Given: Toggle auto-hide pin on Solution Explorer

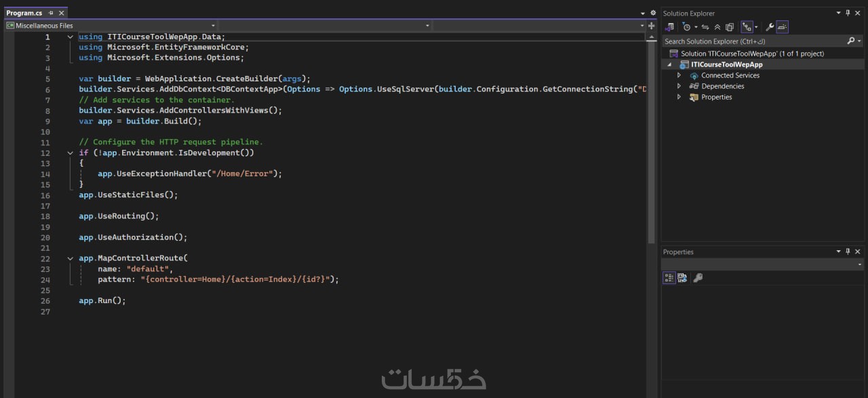Looking at the screenshot, I should click(x=848, y=13).
